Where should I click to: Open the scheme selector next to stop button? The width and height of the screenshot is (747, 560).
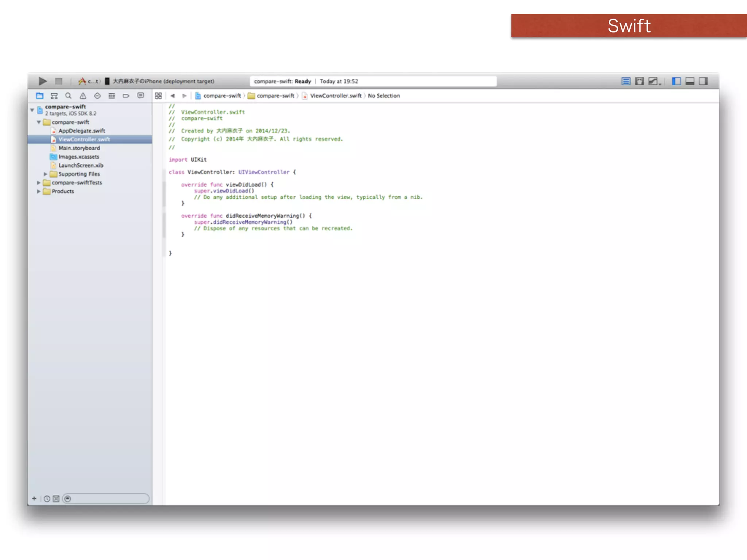pyautogui.click(x=89, y=81)
